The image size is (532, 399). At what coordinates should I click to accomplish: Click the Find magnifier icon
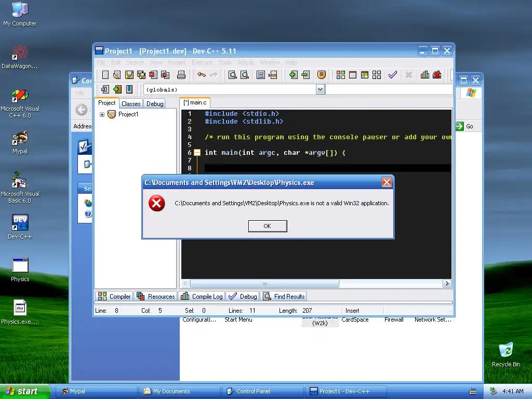[x=232, y=75]
